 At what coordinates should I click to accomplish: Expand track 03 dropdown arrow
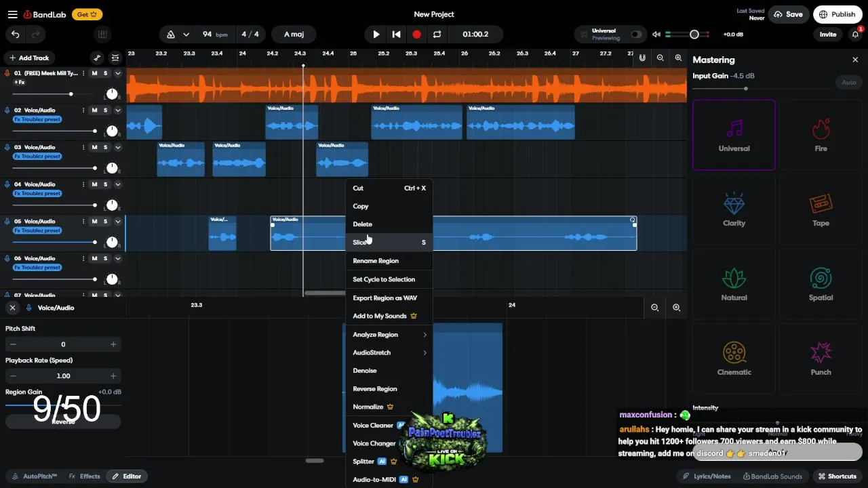(x=117, y=147)
